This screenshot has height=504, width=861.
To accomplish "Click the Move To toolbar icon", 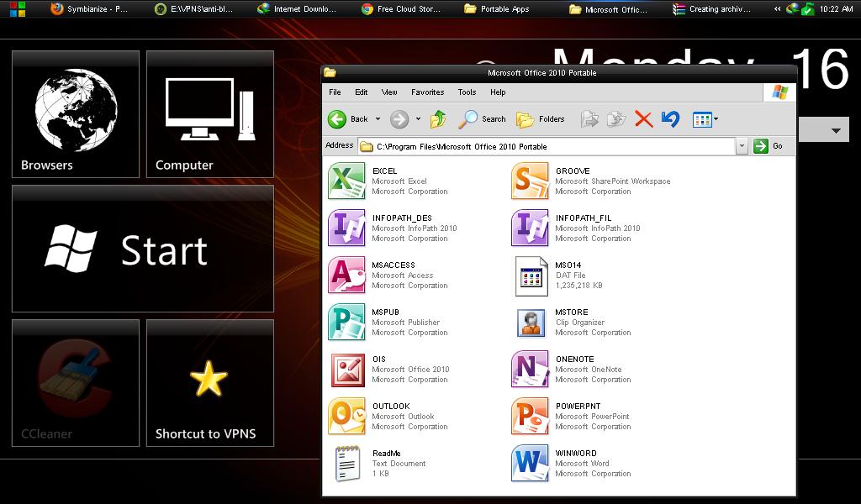I will pos(589,119).
